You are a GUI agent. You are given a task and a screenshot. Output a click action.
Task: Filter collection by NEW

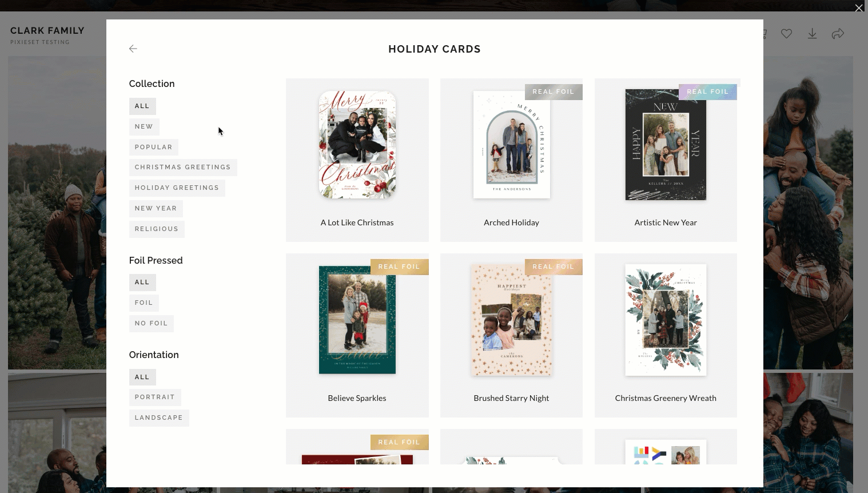[144, 126]
